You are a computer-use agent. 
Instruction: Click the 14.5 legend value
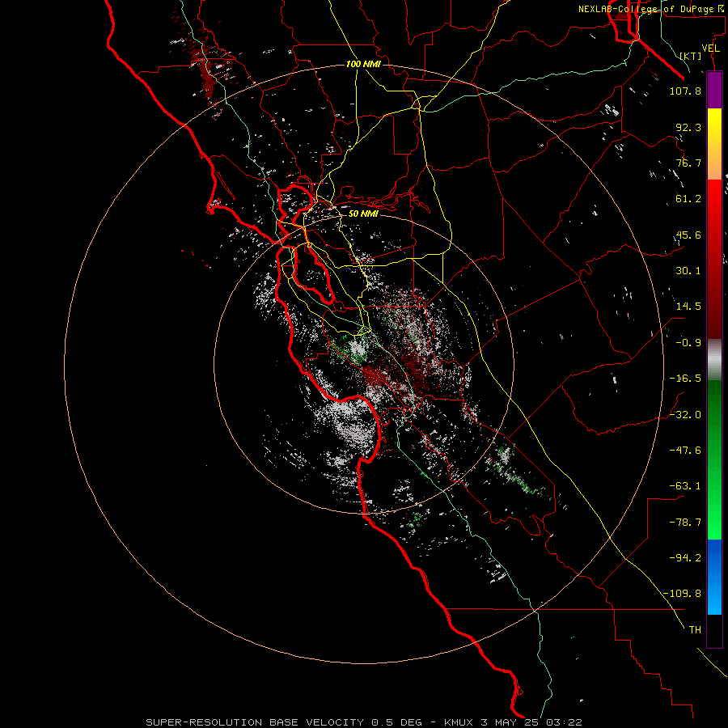[688, 307]
